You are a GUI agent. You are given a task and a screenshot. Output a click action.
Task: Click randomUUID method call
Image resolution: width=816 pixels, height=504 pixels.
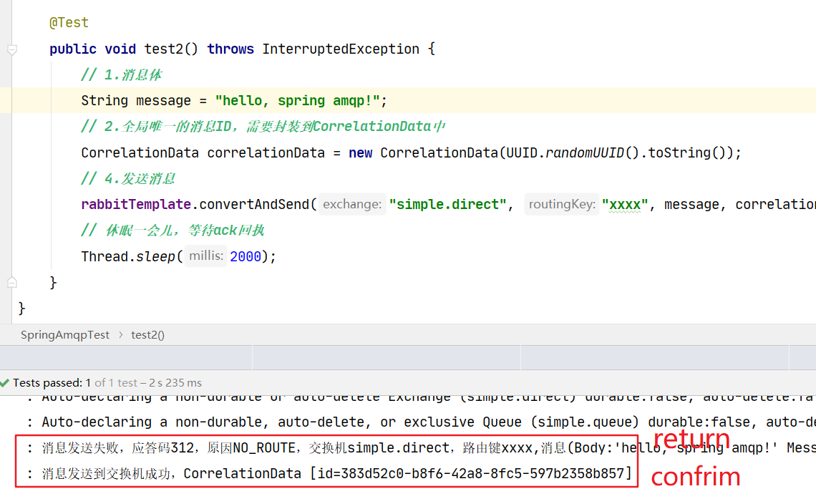pyautogui.click(x=584, y=152)
